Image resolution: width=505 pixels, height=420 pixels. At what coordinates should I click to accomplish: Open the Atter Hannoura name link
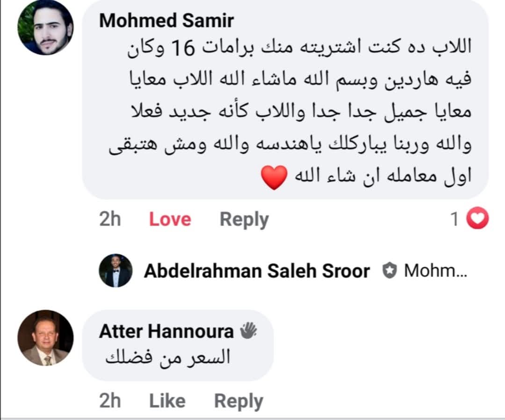[x=166, y=332]
